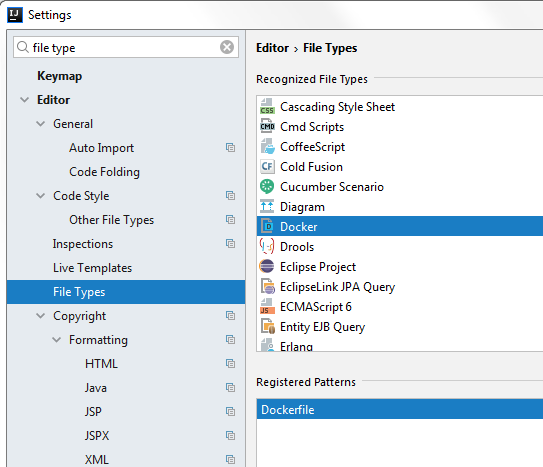
Task: Click the Cascading Style Sheet CSS icon
Action: (x=267, y=107)
